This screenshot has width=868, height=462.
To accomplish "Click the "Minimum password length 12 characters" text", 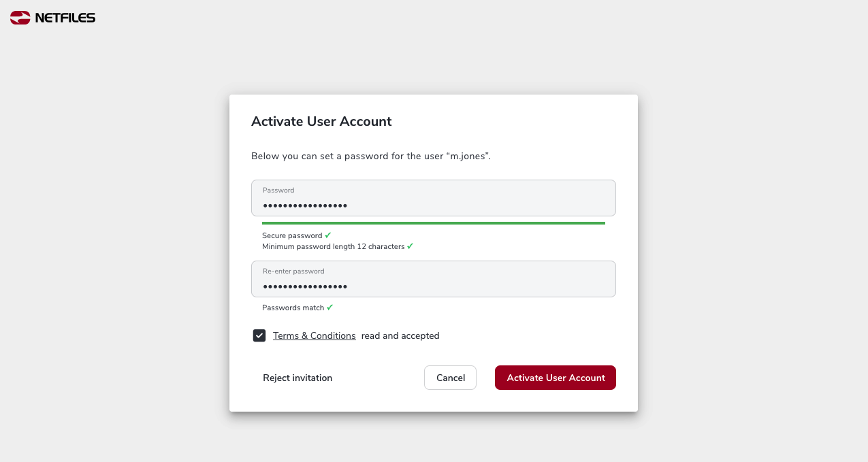I will [x=334, y=246].
